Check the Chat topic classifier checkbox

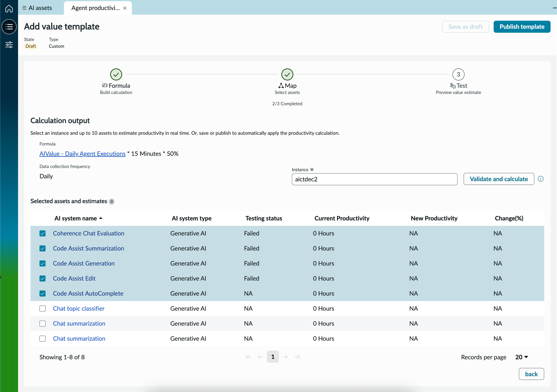click(42, 308)
